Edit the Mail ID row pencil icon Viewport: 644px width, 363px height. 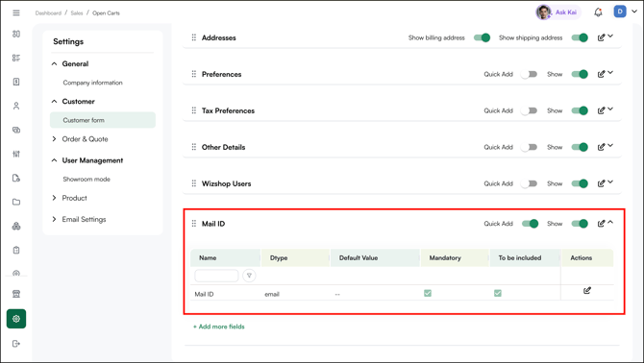click(x=587, y=290)
